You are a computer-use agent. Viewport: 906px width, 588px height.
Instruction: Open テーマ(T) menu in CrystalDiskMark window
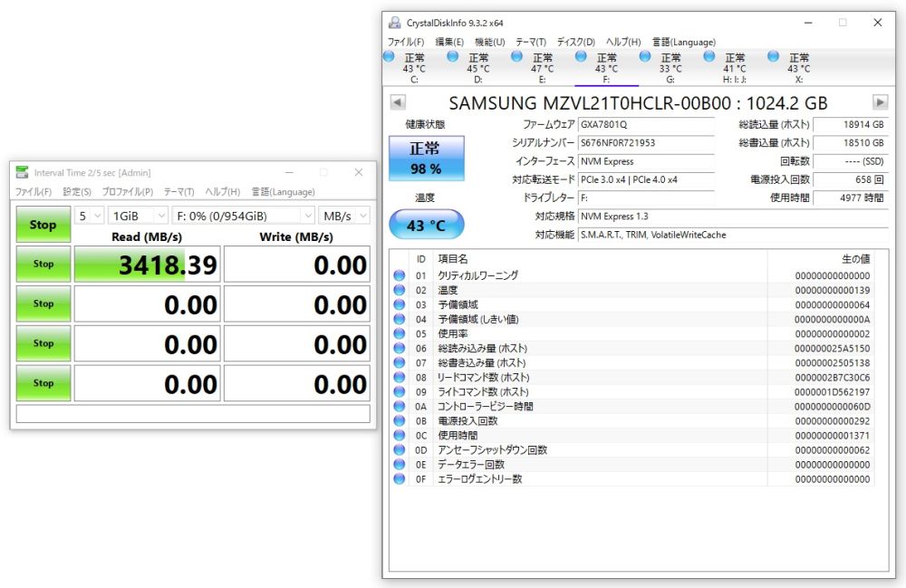click(x=179, y=192)
